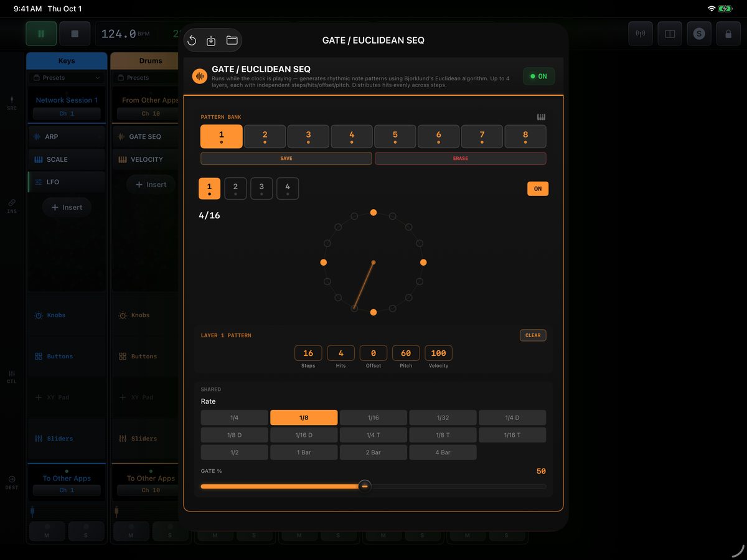Click the circular S icon in top bar
Image resolution: width=747 pixels, height=560 pixels.
pyautogui.click(x=699, y=34)
